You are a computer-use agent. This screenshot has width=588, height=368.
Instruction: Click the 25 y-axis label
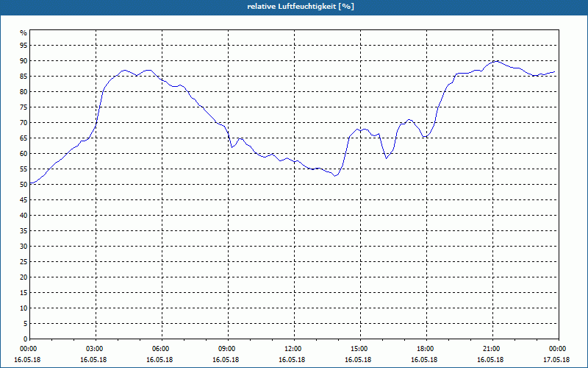click(x=24, y=262)
